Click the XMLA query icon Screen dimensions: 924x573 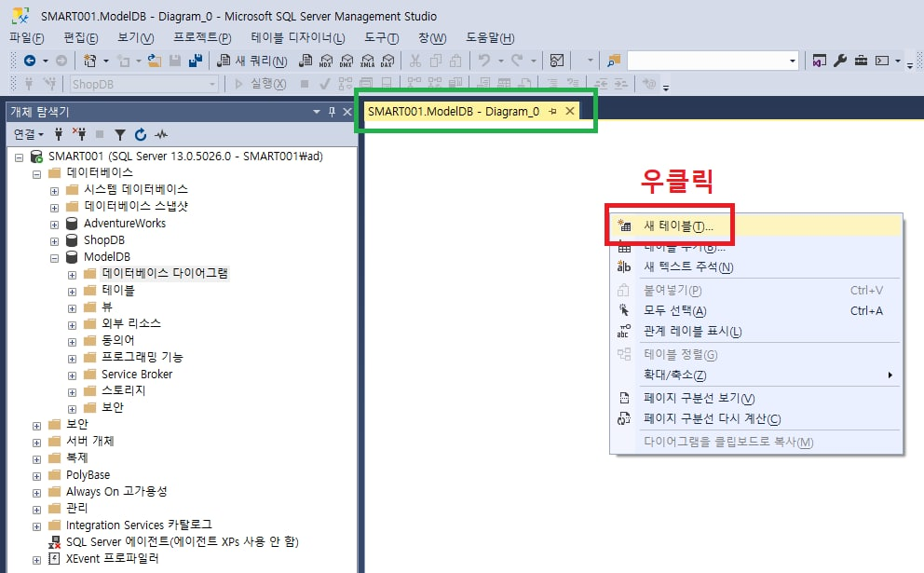pos(367,61)
